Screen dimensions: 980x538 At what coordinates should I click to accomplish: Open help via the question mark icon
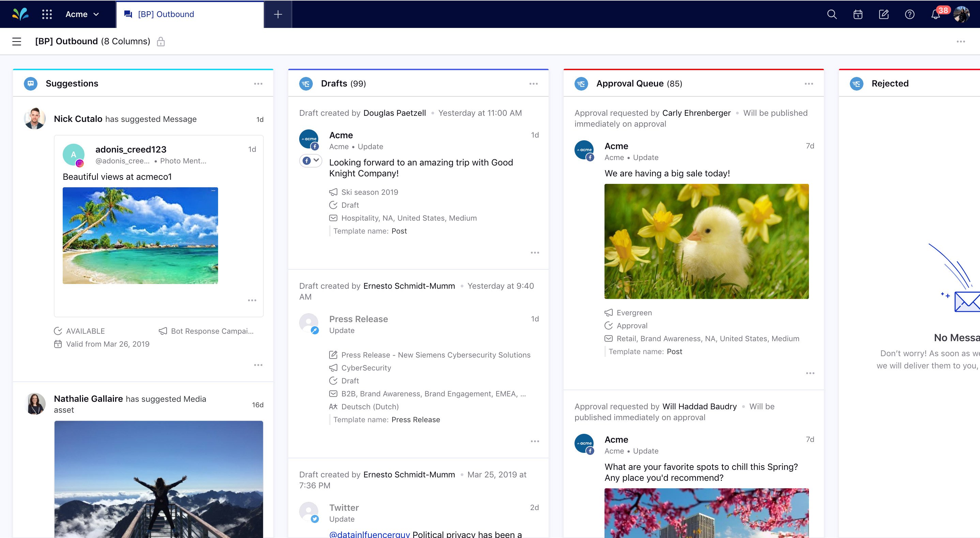coord(909,14)
